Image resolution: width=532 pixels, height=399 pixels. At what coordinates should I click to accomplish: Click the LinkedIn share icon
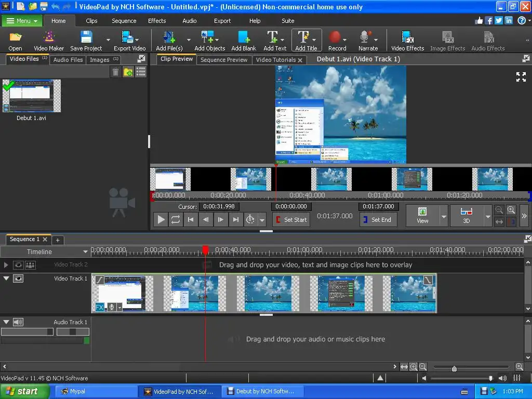pos(509,21)
